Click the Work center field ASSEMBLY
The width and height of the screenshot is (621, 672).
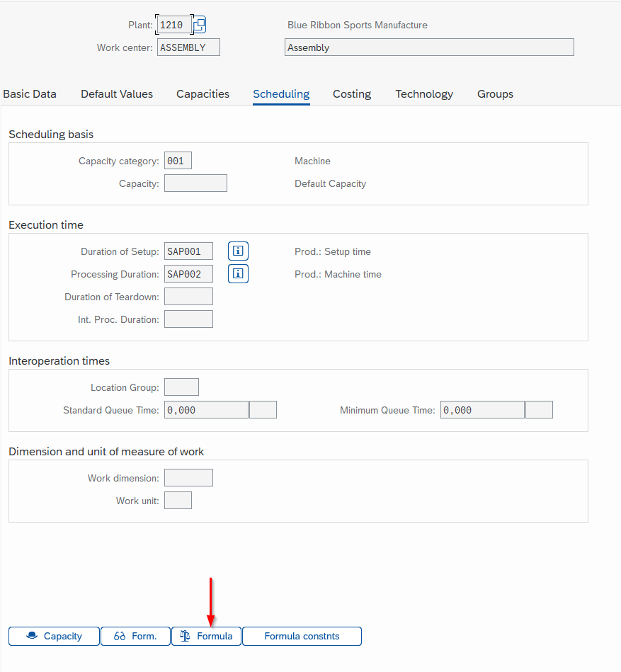[188, 47]
